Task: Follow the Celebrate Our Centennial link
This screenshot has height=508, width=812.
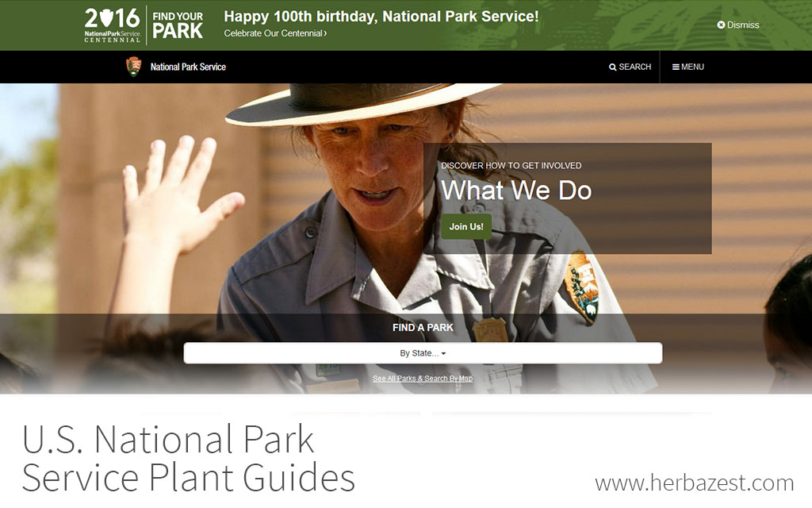Action: tap(274, 34)
